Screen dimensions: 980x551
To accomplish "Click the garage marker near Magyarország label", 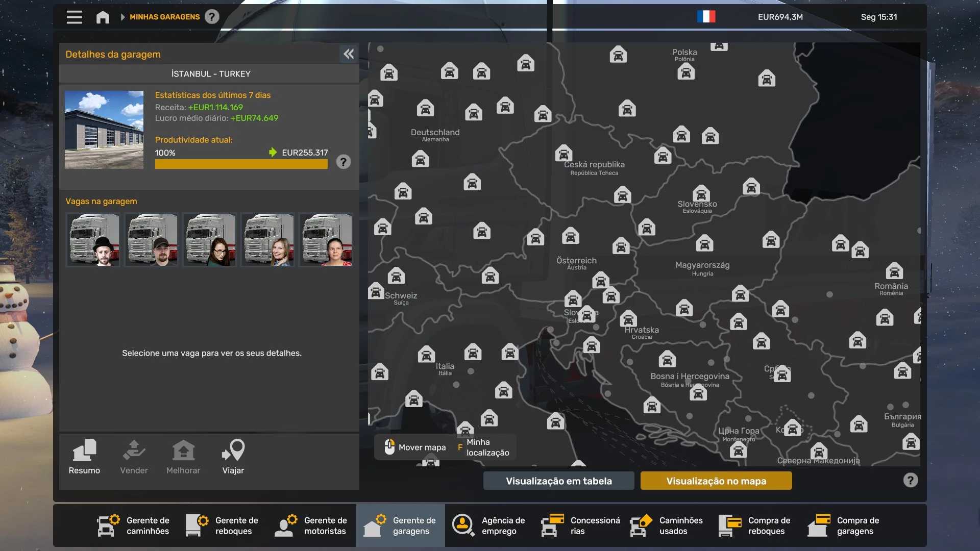I will (704, 244).
